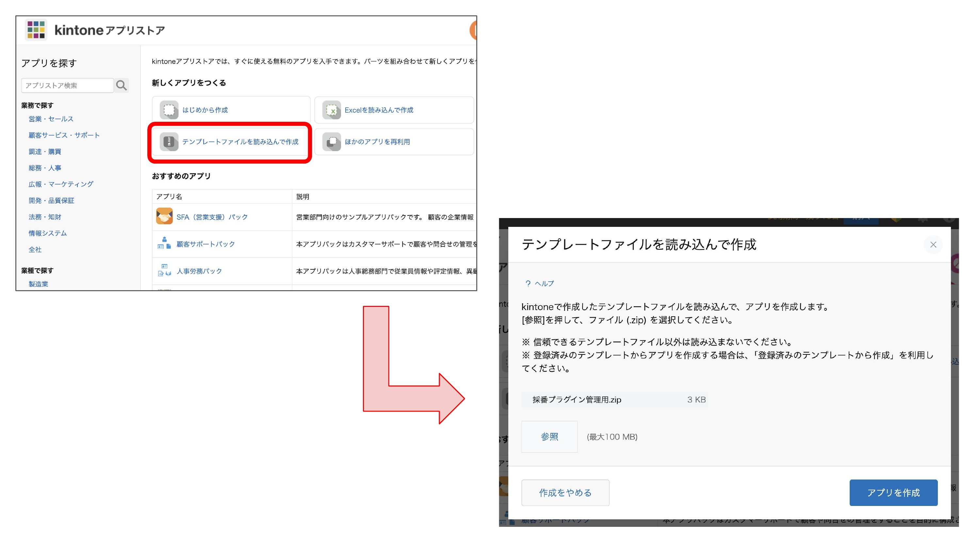Click the 顧客サポートパック description cell

pyautogui.click(x=384, y=244)
